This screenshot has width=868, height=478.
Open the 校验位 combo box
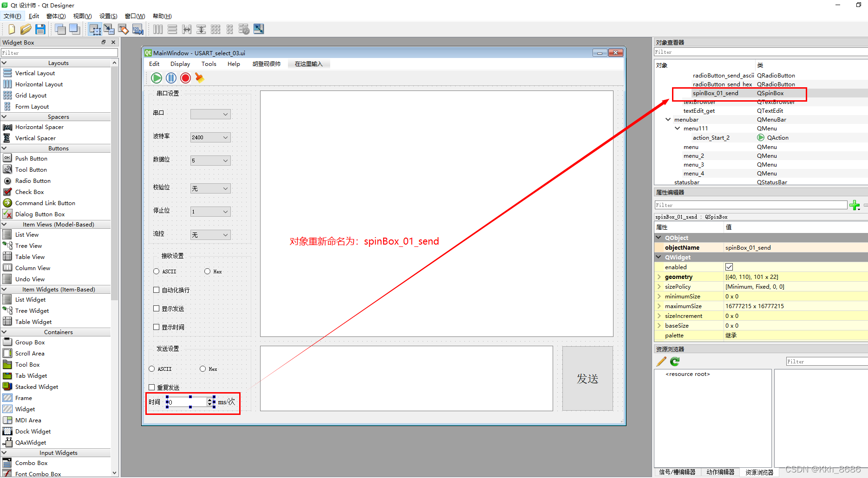(210, 188)
